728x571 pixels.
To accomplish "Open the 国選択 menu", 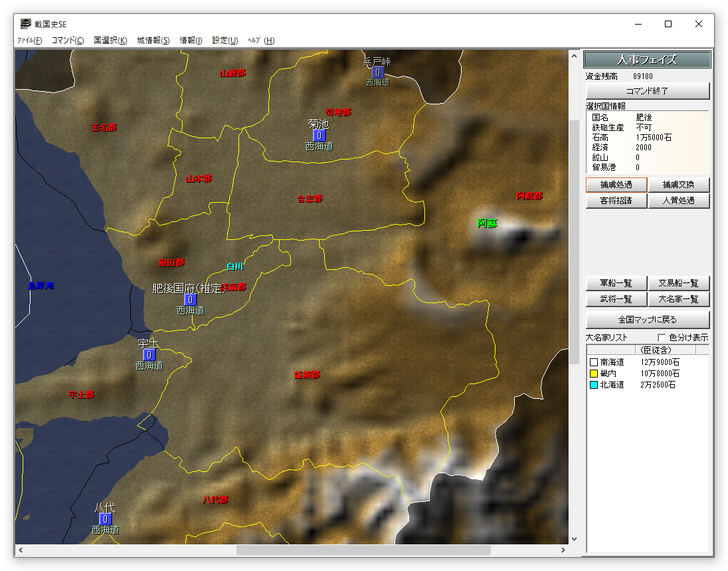I will [110, 41].
